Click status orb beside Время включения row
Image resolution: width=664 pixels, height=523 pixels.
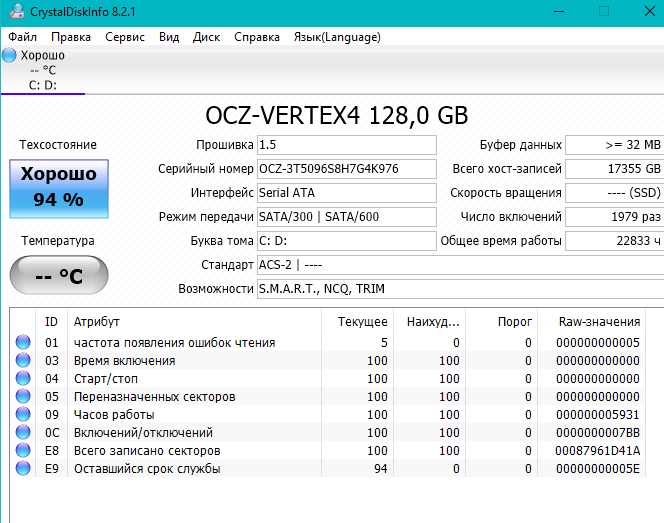pyautogui.click(x=23, y=360)
